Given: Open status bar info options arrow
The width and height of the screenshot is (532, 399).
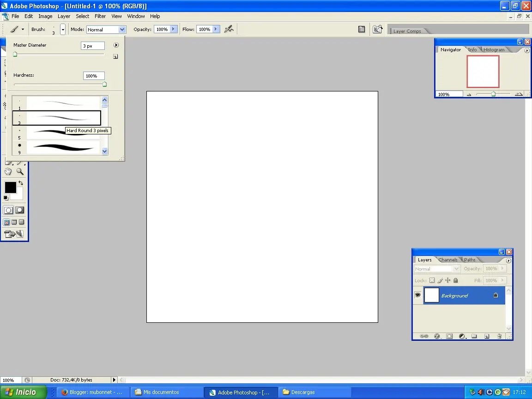Looking at the screenshot, I should pyautogui.click(x=114, y=380).
